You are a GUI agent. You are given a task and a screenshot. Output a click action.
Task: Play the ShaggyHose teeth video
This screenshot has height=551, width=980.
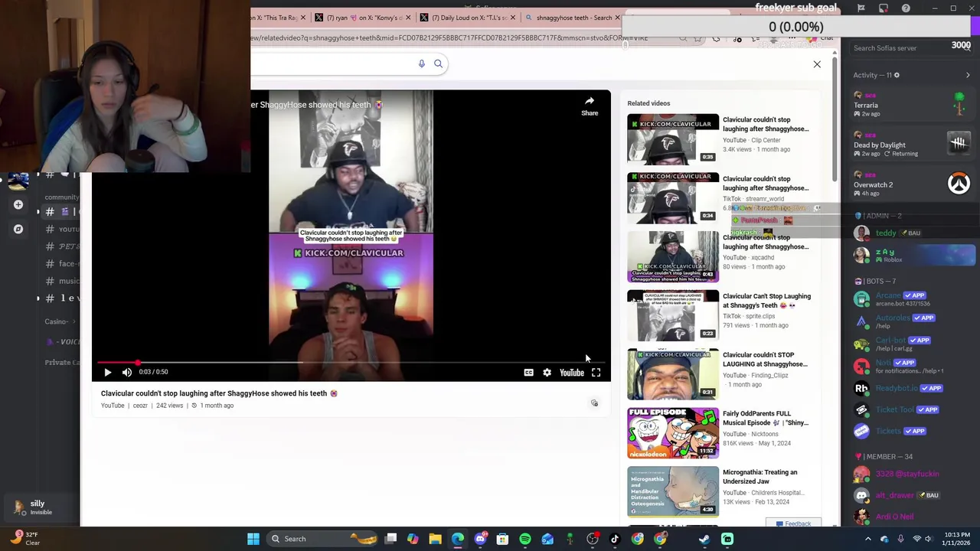tap(107, 372)
